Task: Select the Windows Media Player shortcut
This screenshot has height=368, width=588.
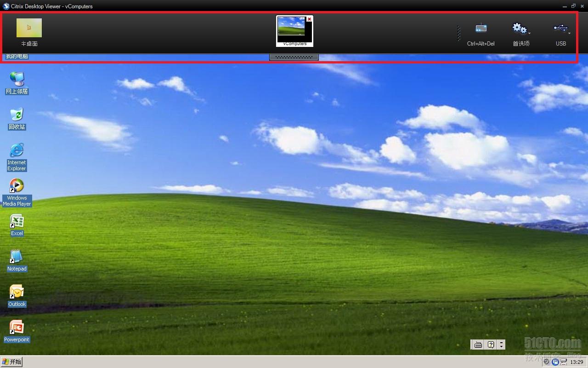Action: 17,192
